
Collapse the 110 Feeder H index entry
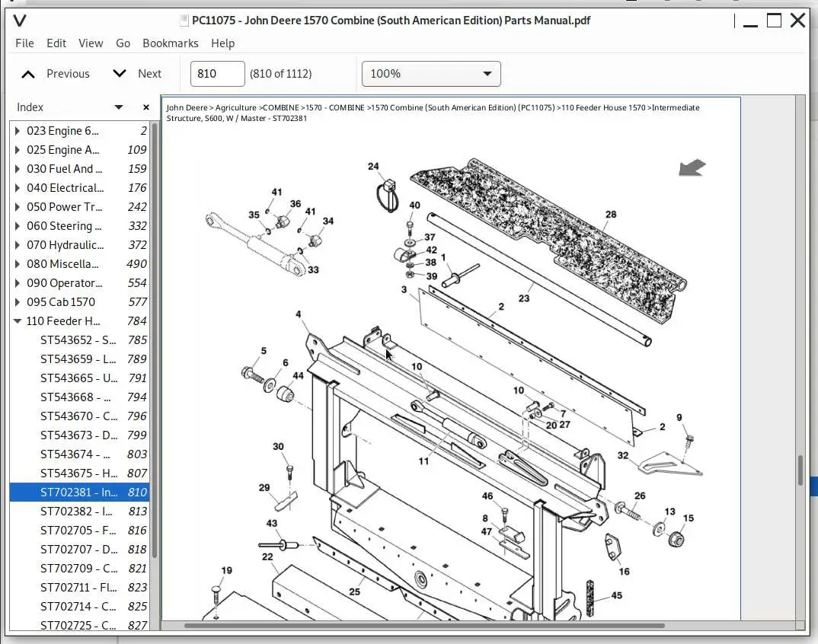pos(18,321)
